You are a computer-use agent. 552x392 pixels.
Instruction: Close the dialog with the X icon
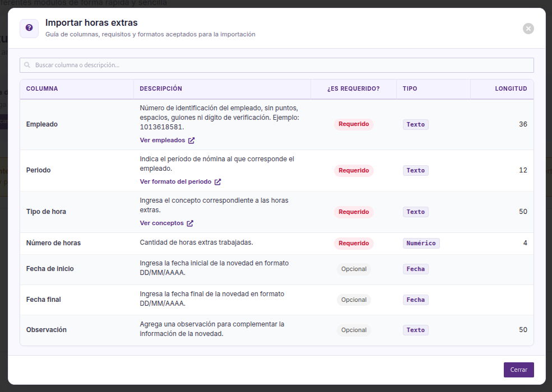(528, 29)
